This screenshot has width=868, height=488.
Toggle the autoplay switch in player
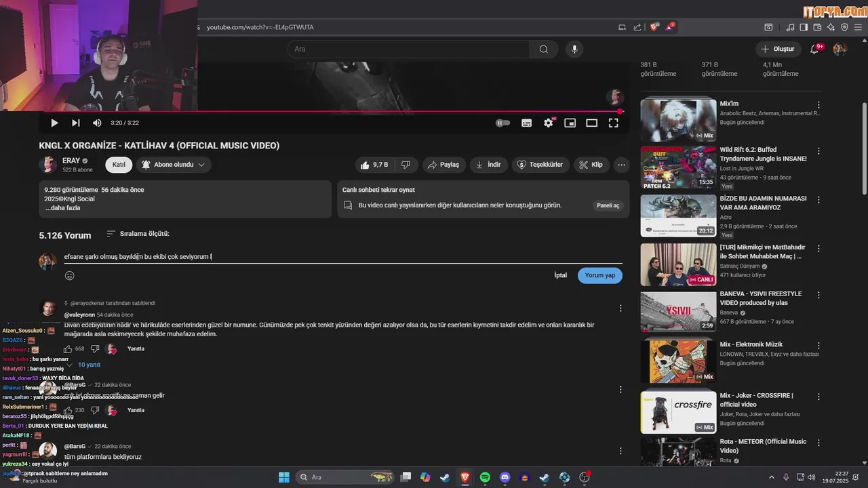[x=502, y=123]
